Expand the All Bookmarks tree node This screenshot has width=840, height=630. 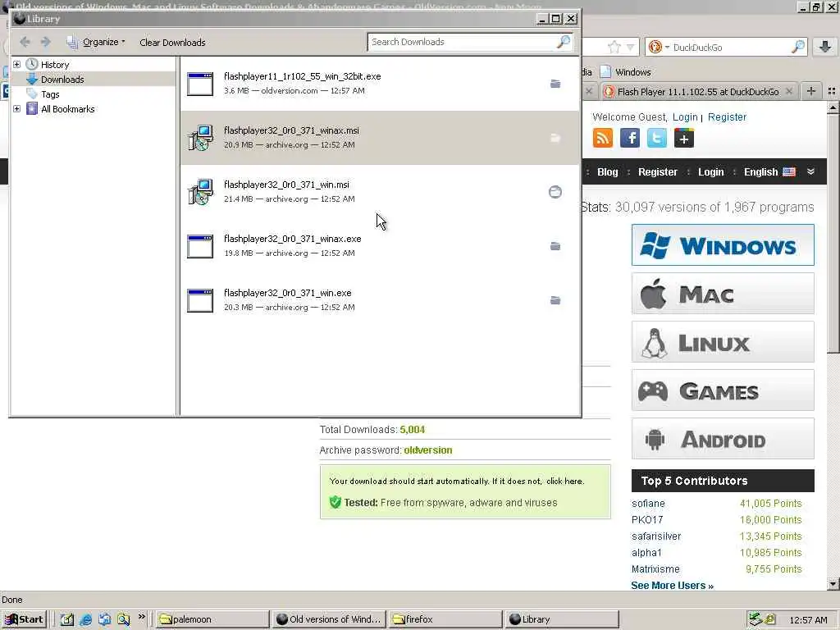[x=16, y=109]
